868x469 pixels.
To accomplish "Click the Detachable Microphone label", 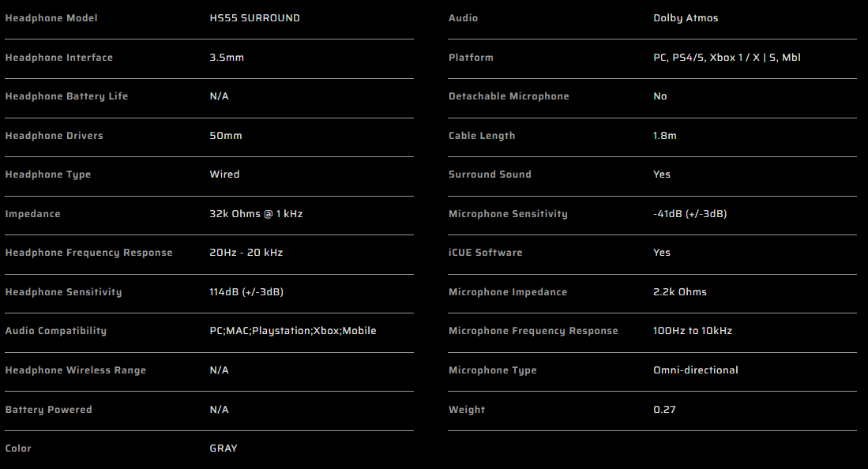I will tap(509, 96).
